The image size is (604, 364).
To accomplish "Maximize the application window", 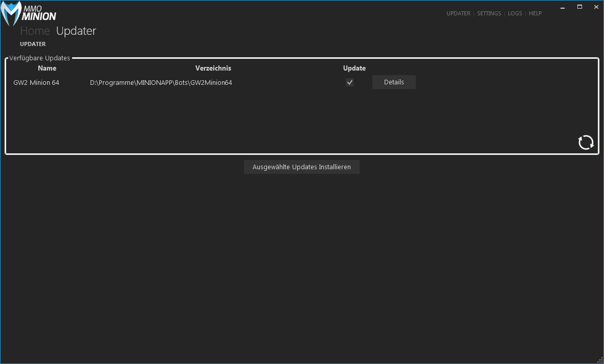I will click(579, 7).
